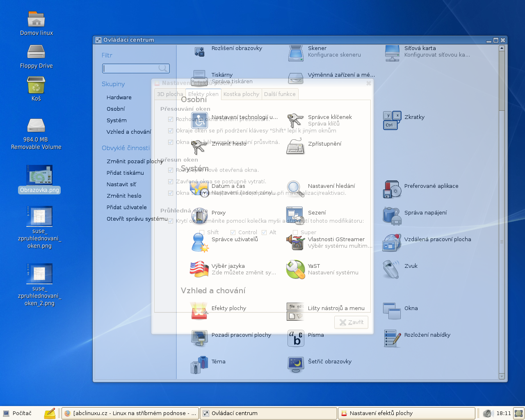Screen dimensions: 525x420
Task: Select the Osobní group in sidebar
Action: click(116, 109)
